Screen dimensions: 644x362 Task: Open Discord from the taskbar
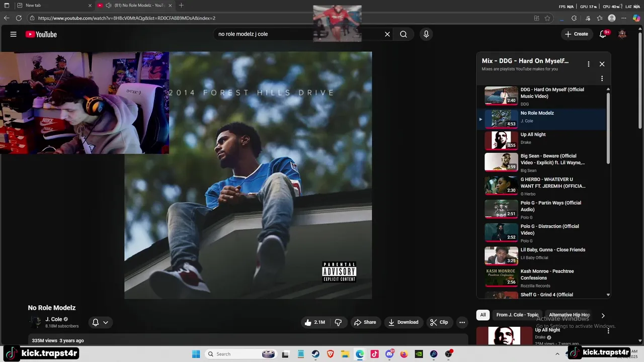click(x=389, y=354)
